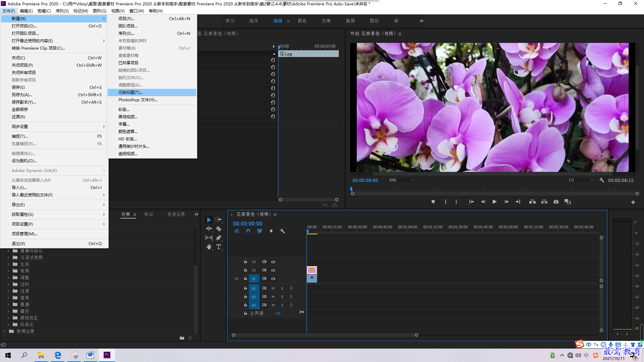
Task: Toggle V1 track output eye
Action: click(x=273, y=279)
